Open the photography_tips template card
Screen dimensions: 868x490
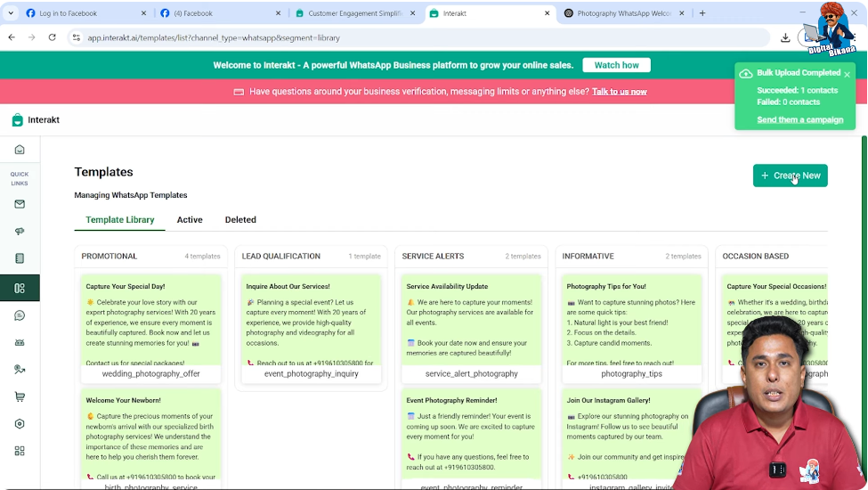[631, 329]
